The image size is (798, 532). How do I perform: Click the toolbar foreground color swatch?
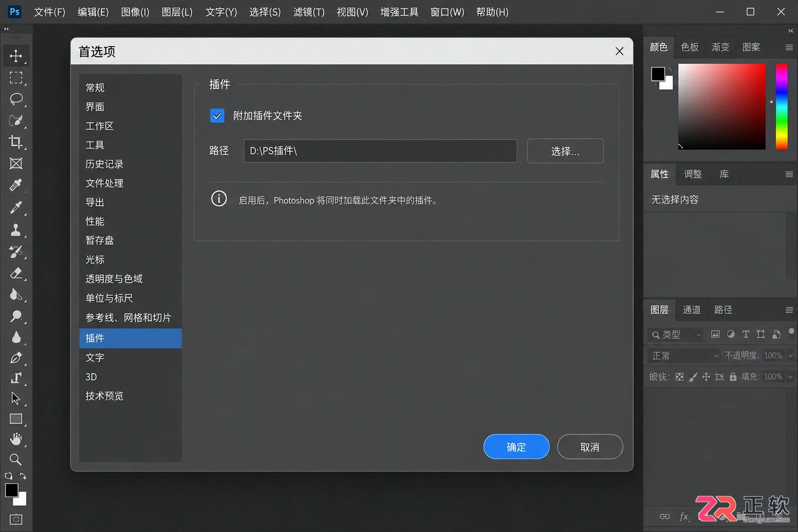pos(12,490)
